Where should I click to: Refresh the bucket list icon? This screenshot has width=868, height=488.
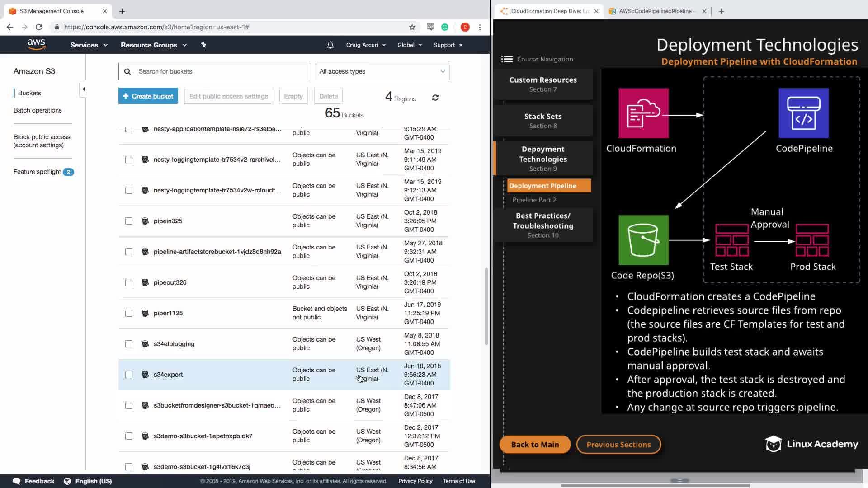click(x=435, y=98)
